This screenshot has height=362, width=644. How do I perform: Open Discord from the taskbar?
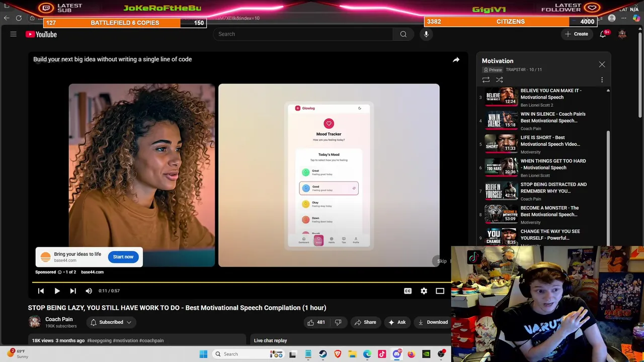396,354
